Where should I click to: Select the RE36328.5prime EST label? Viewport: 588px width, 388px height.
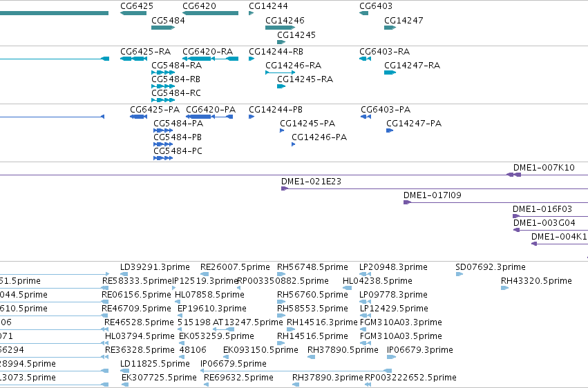click(140, 351)
